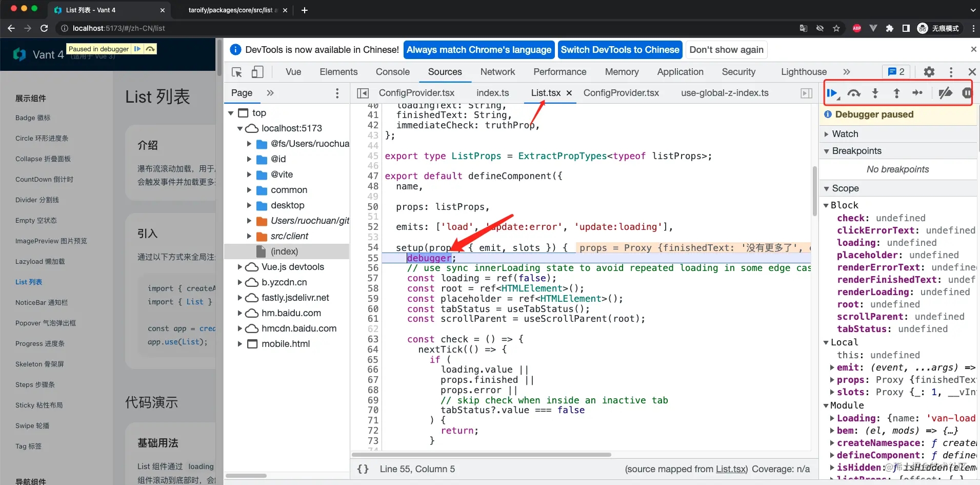
Task: Hide the file navigator sidebar
Action: point(363,93)
